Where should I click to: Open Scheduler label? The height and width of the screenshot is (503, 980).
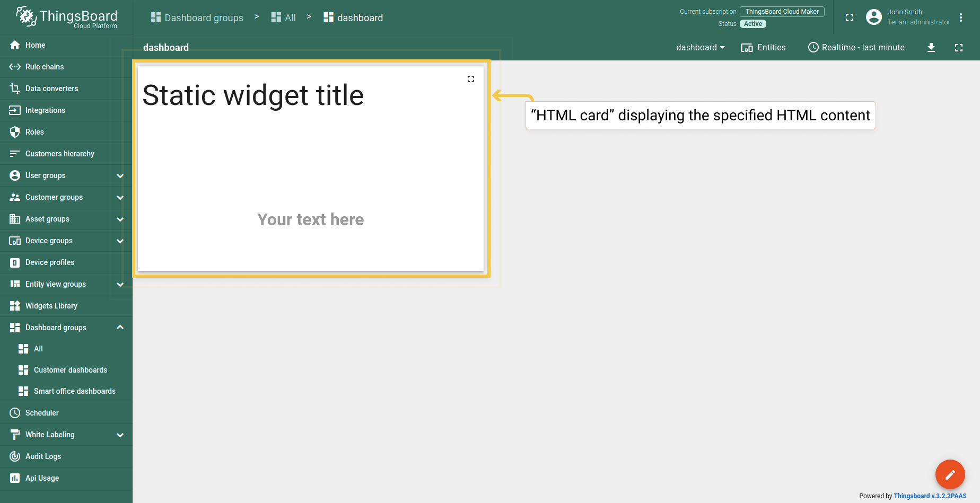tap(42, 413)
